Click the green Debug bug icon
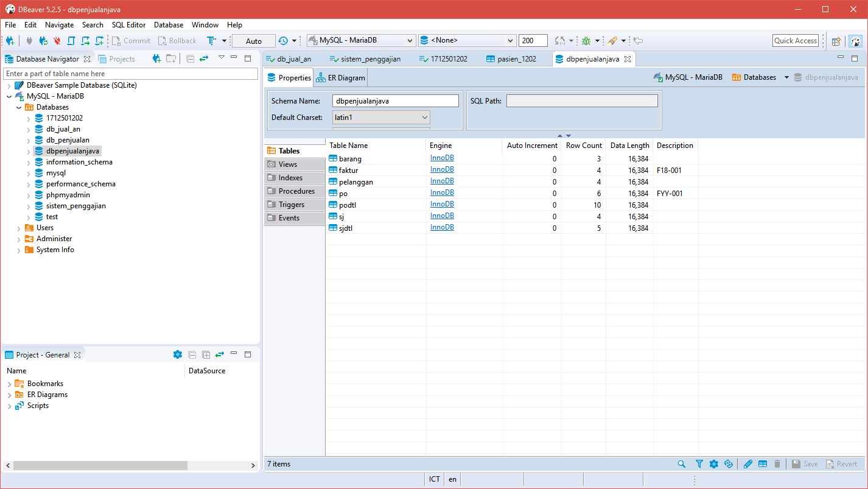Image resolution: width=868 pixels, height=489 pixels. 586,41
